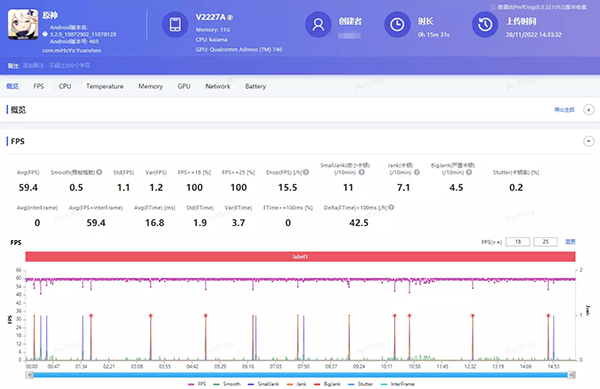The height and width of the screenshot is (389, 600).
Task: Click the upload time history icon
Action: (485, 24)
